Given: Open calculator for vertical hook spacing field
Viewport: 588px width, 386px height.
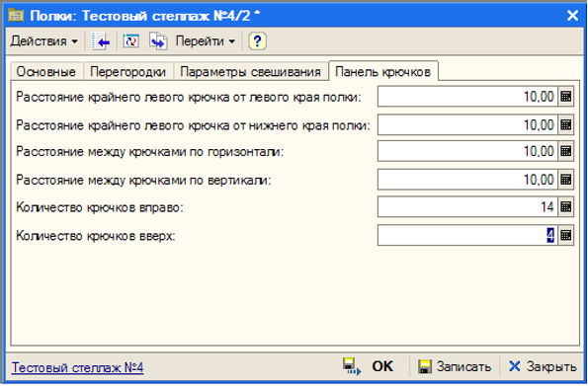Looking at the screenshot, I should click(565, 180).
